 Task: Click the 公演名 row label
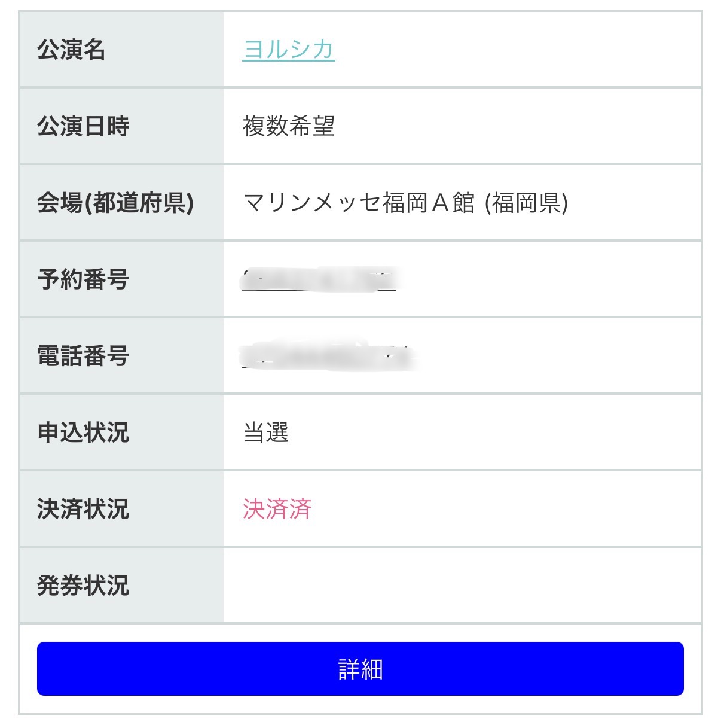(x=71, y=49)
